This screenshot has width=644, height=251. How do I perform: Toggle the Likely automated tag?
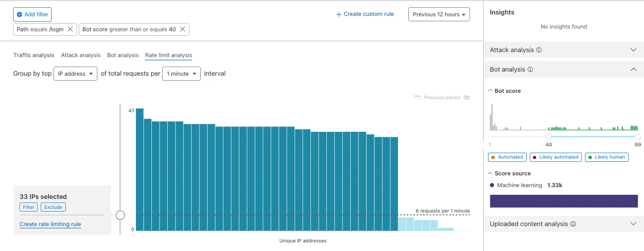(556, 157)
